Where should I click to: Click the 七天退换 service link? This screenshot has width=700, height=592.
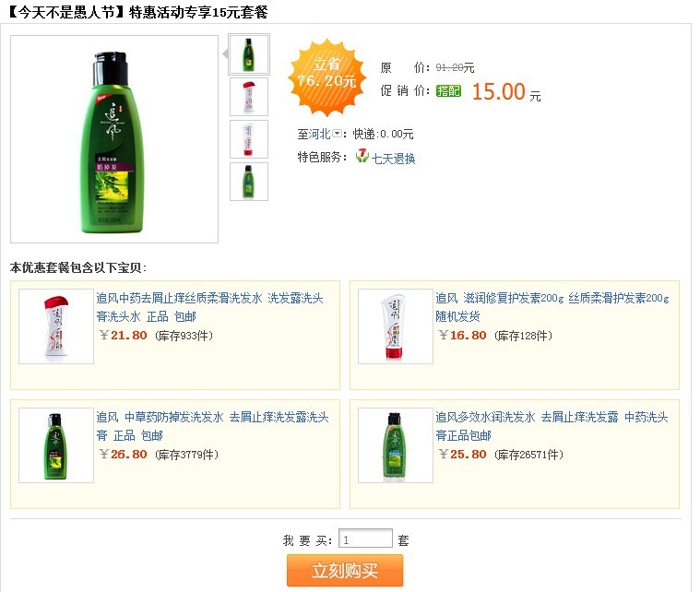pos(393,159)
